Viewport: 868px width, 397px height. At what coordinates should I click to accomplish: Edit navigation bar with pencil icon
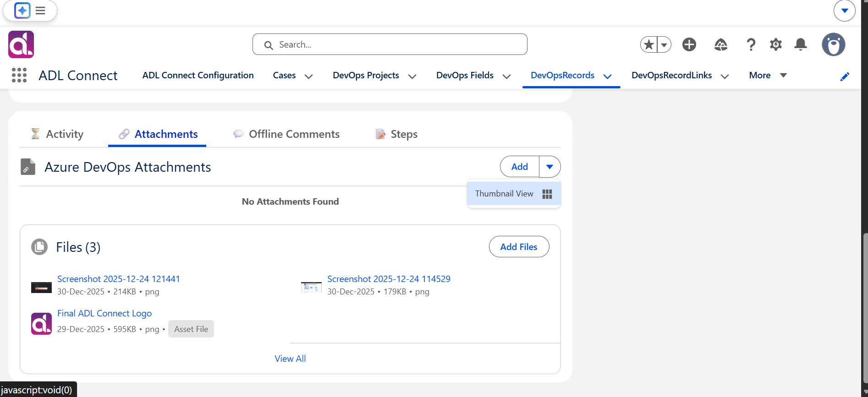(x=845, y=76)
